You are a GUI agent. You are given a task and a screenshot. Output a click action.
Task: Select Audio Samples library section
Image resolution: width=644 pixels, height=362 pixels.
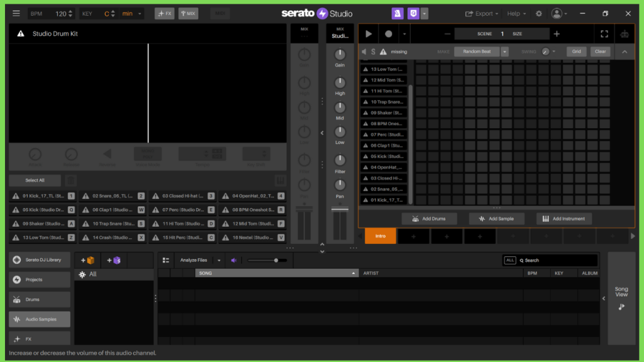click(x=40, y=319)
